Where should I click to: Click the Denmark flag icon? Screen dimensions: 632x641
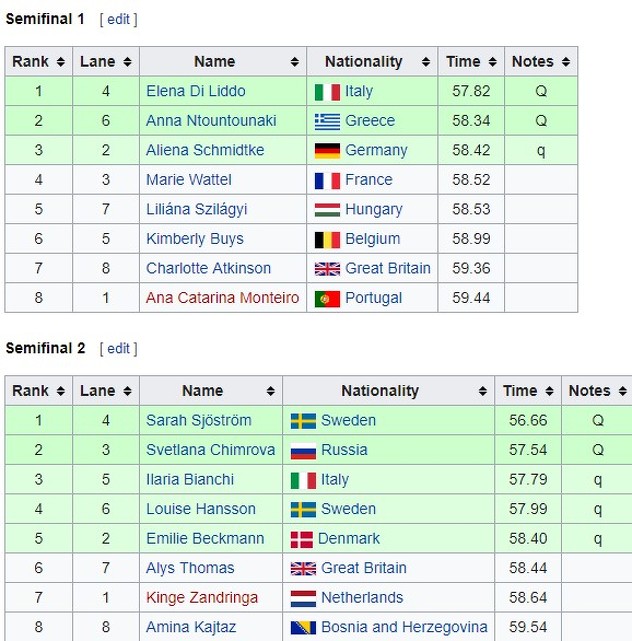pos(301,539)
